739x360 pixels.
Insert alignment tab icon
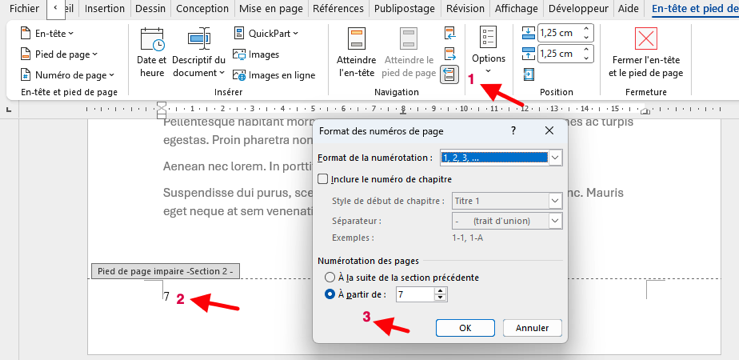pos(528,74)
